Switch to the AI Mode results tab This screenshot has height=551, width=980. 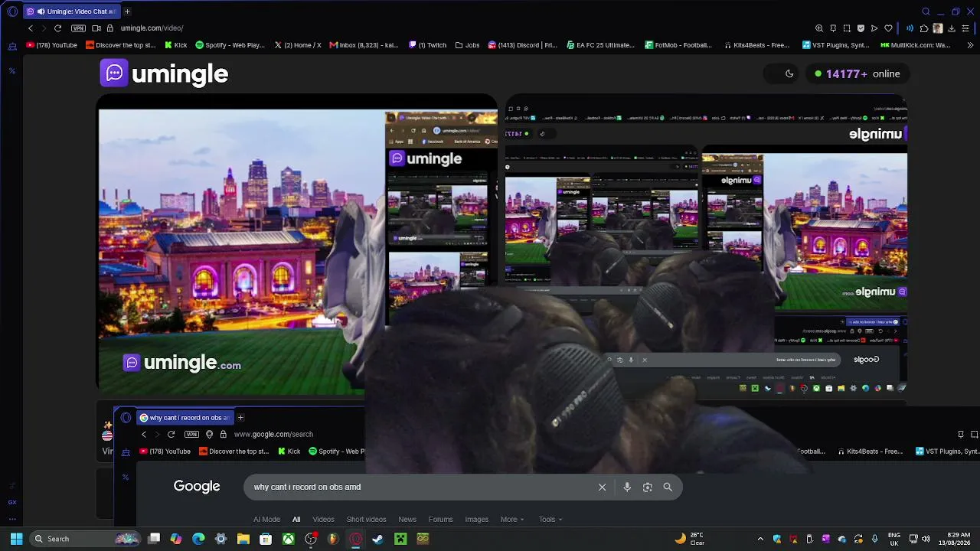tap(266, 520)
